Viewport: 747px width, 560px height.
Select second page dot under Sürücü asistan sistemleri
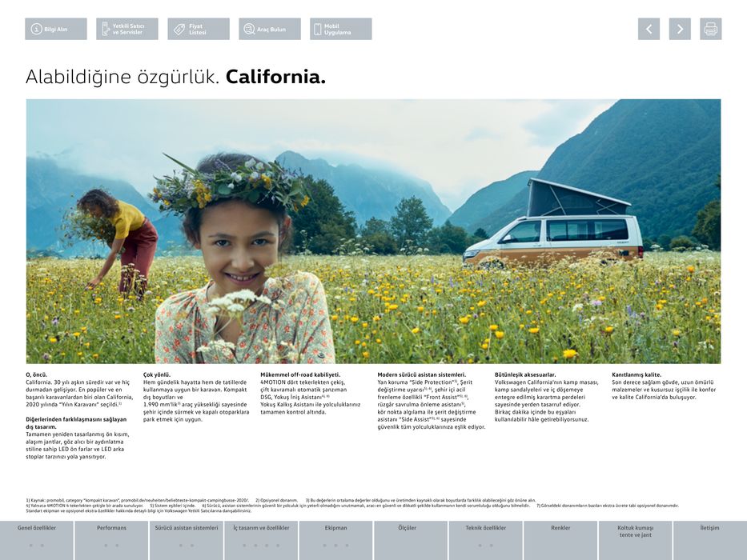click(x=192, y=546)
